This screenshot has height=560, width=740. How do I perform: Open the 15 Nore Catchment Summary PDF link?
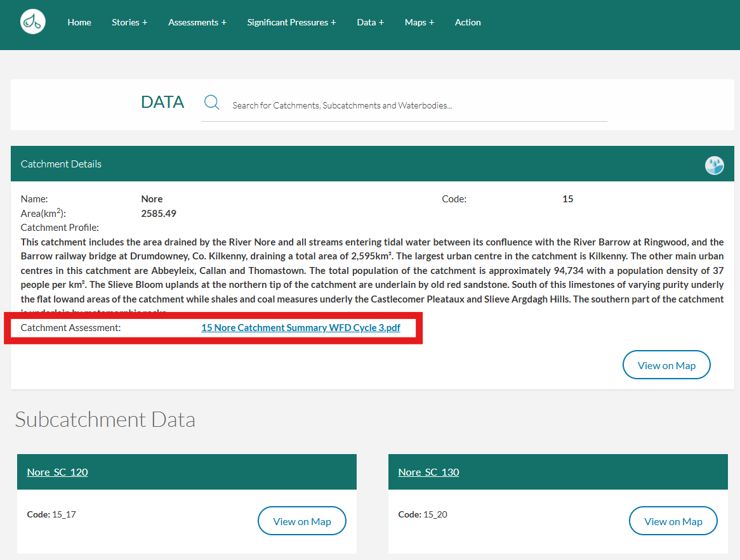point(300,328)
